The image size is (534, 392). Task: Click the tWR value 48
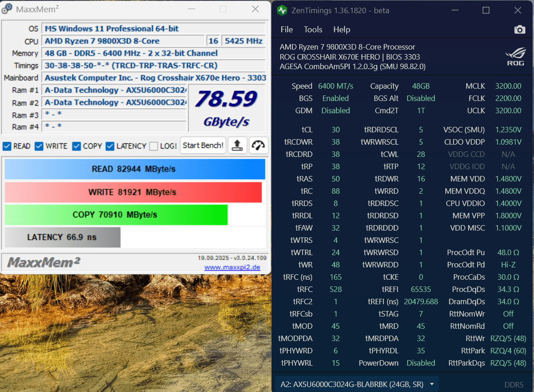point(335,265)
